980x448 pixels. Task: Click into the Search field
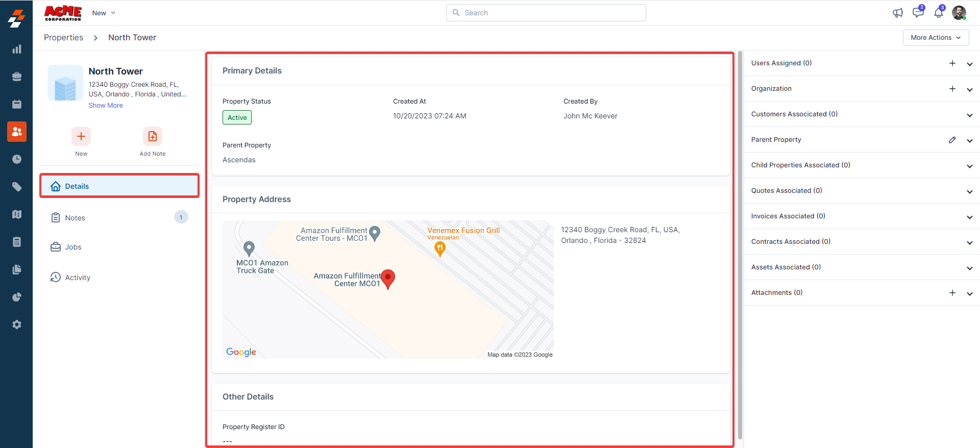546,13
